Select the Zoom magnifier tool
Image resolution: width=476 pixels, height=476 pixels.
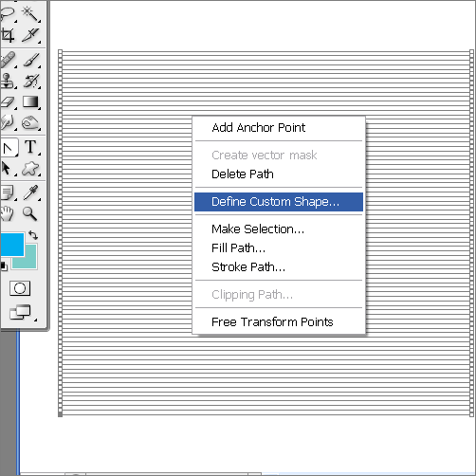[x=29, y=213]
